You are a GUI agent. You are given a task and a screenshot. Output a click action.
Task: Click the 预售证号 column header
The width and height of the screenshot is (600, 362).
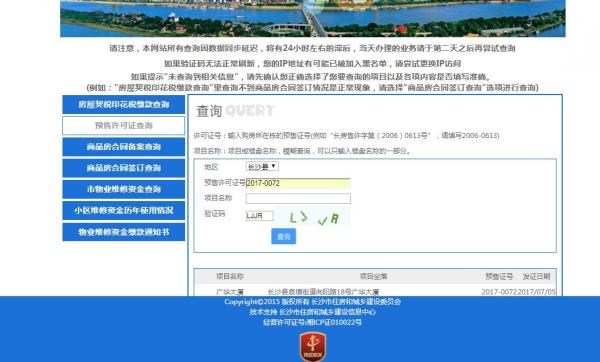(x=499, y=276)
